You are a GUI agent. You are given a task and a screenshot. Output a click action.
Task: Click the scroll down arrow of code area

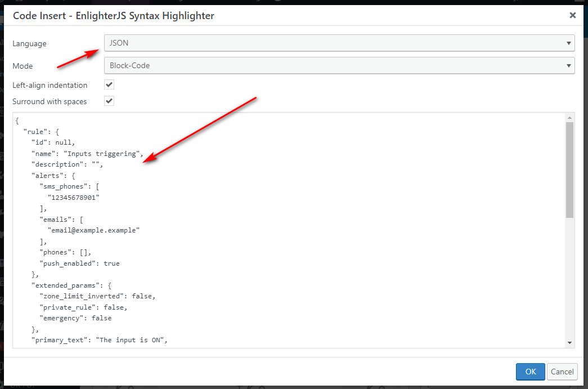(569, 342)
